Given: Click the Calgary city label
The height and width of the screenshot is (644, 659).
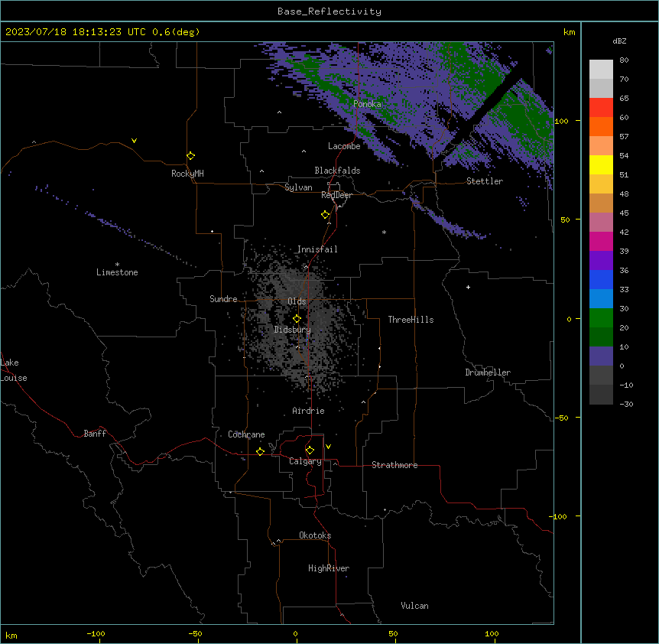Looking at the screenshot, I should point(305,461).
